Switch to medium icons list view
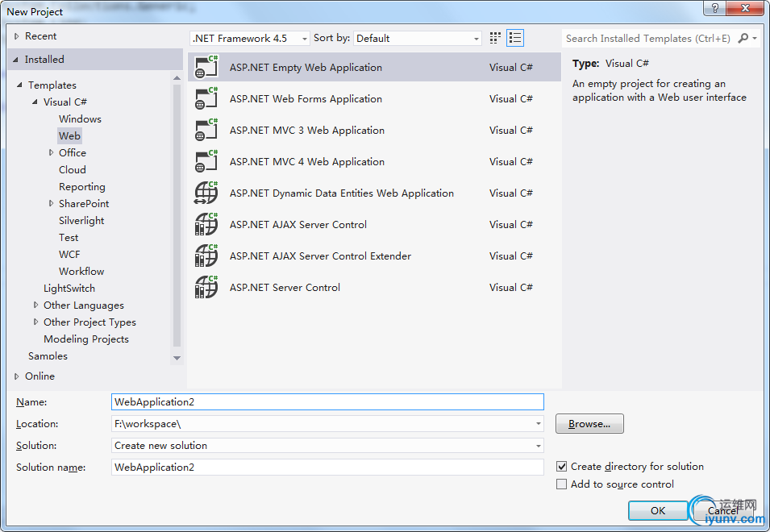The height and width of the screenshot is (532, 770). (x=515, y=38)
